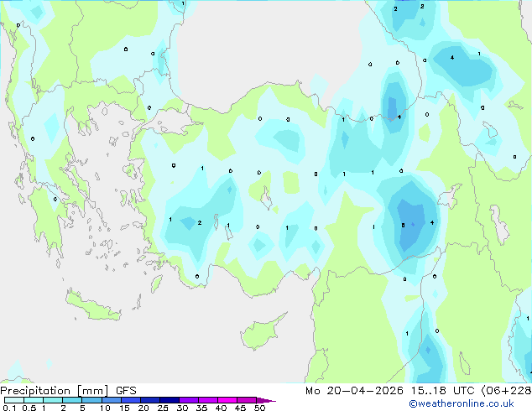Pick the 45–50 mm legend swatch
The image size is (532, 411).
247,400
